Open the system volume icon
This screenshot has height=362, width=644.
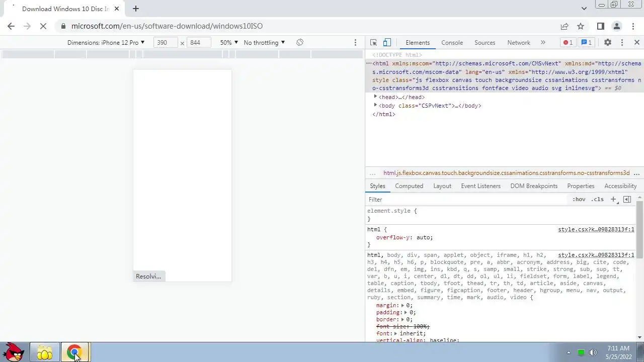(593, 352)
